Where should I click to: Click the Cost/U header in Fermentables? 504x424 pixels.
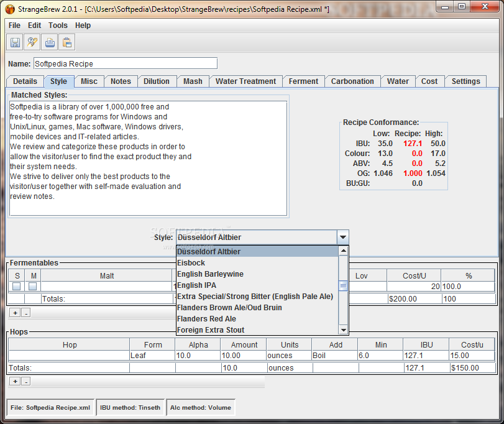(415, 276)
